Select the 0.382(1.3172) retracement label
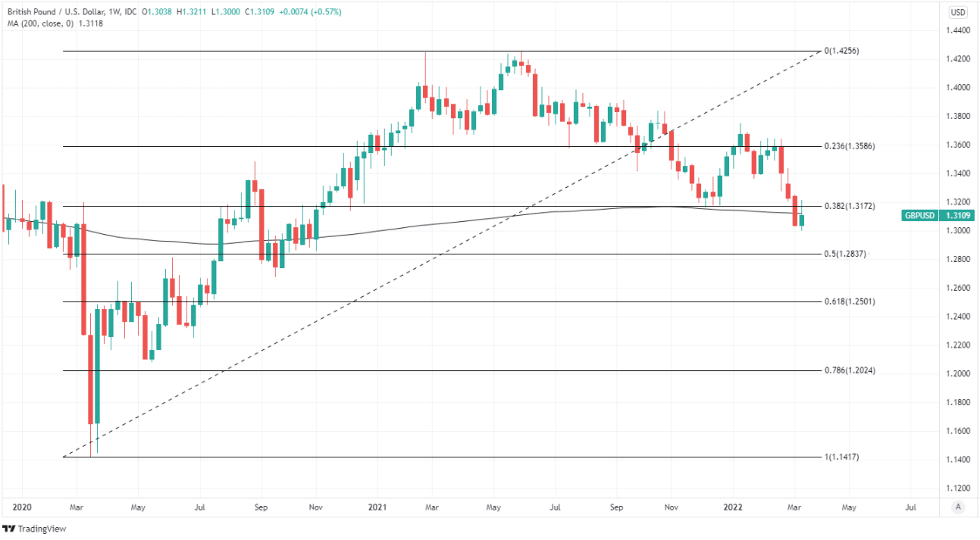Screen dimensions: 980x540 pos(849,206)
